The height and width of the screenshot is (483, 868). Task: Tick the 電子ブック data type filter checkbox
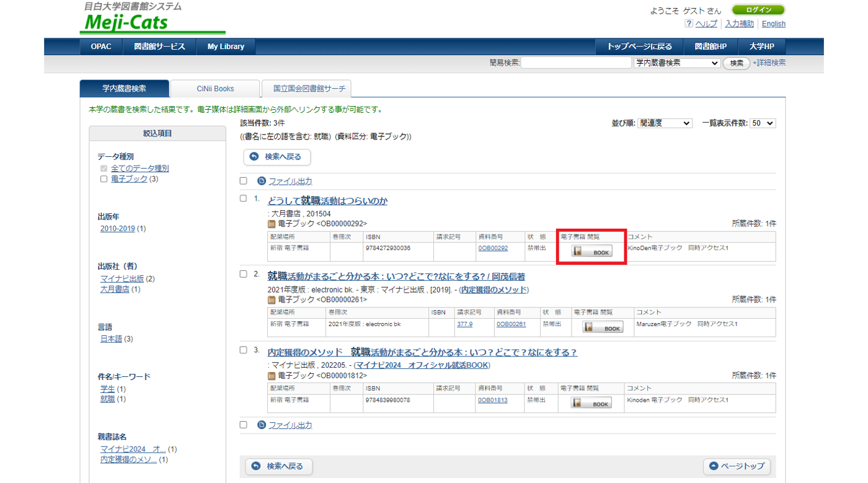click(x=104, y=179)
